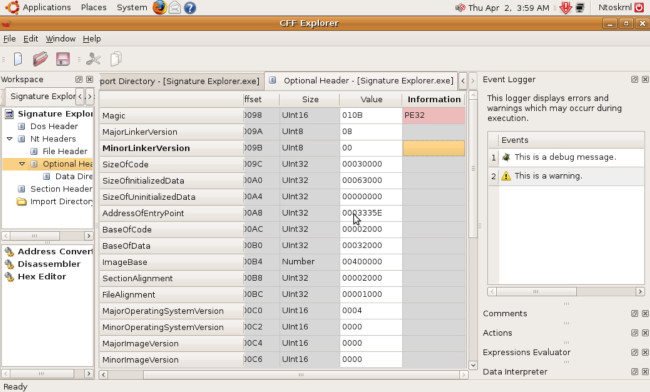Screen dimensions: 650x392
Task: Float the Workspace panel
Action: (79, 79)
